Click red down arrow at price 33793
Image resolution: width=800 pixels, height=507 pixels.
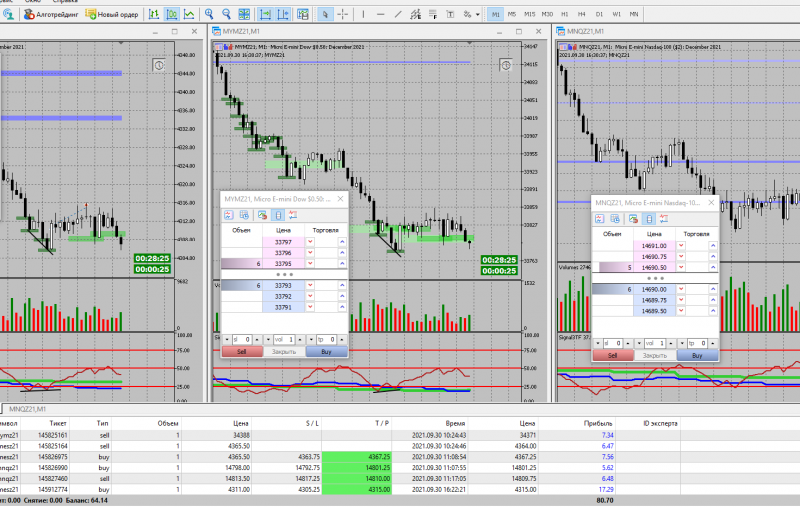pyautogui.click(x=310, y=285)
